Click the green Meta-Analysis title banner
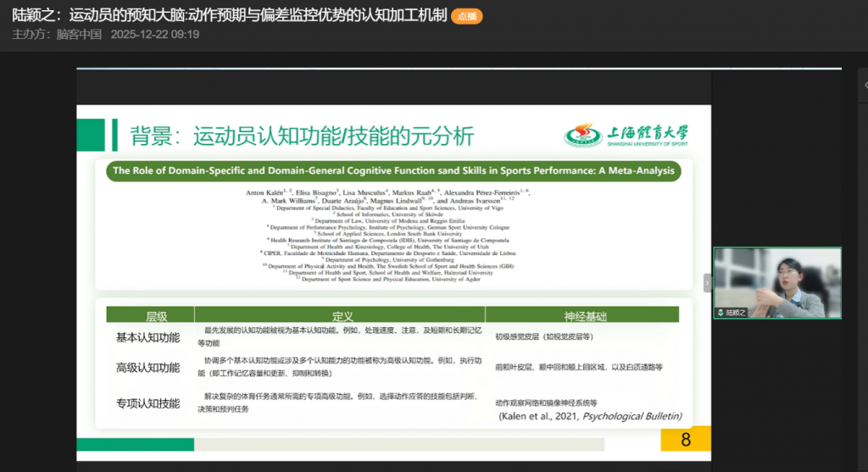Screen dimensions: 868x472 coord(394,170)
